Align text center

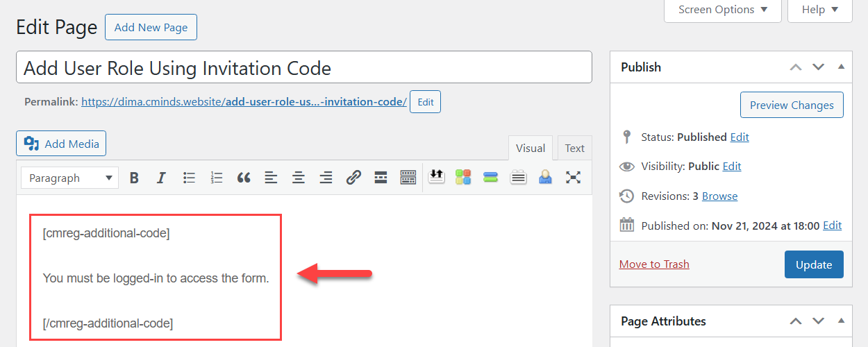point(299,178)
